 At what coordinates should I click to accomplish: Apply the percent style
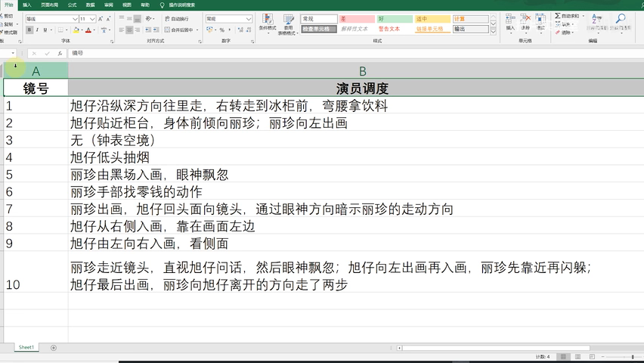tap(221, 30)
